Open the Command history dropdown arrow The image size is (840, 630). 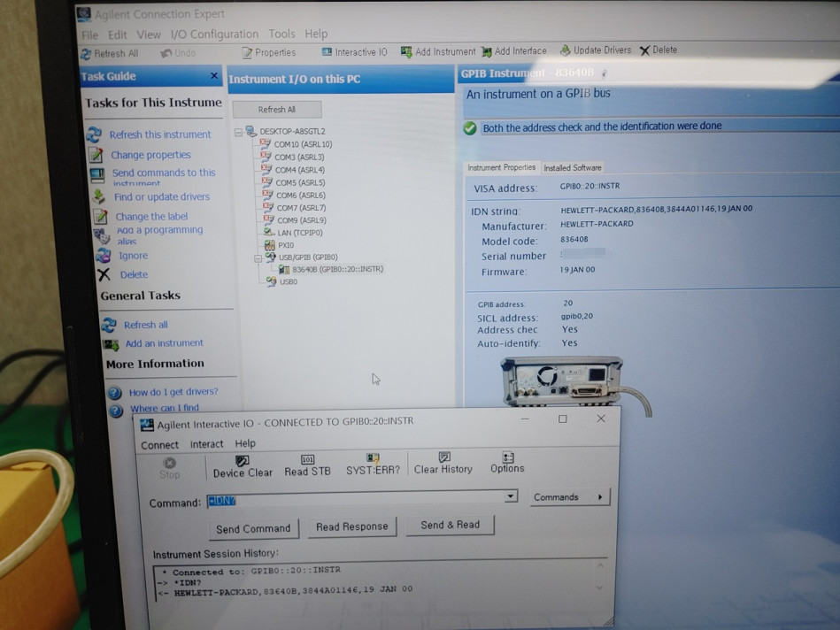[x=511, y=496]
